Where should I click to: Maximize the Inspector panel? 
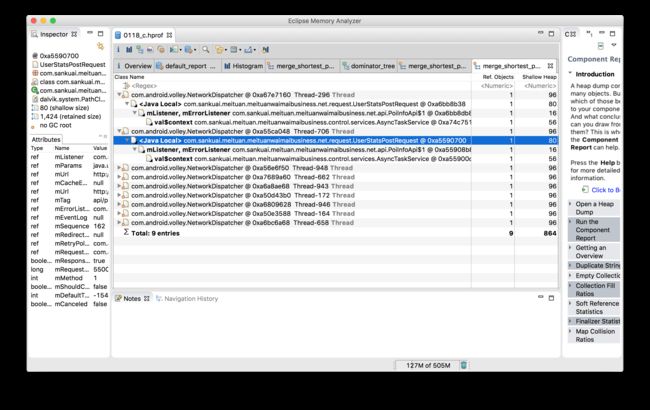101,33
